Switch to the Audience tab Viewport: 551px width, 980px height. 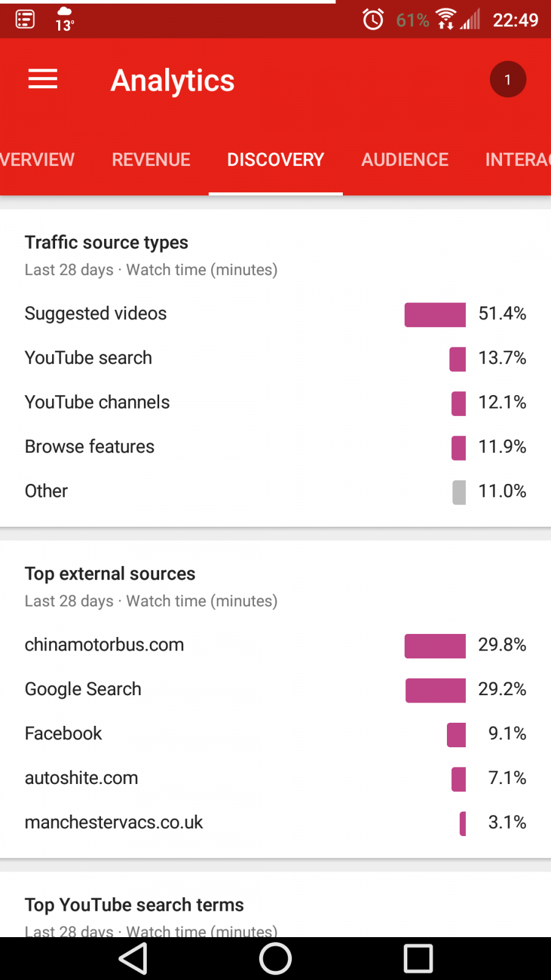click(x=405, y=159)
